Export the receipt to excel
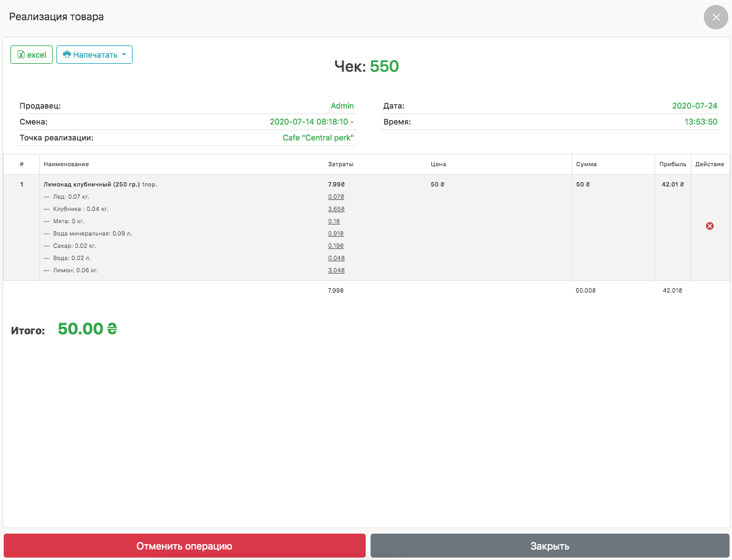Viewport: 732px width, 560px height. (31, 55)
